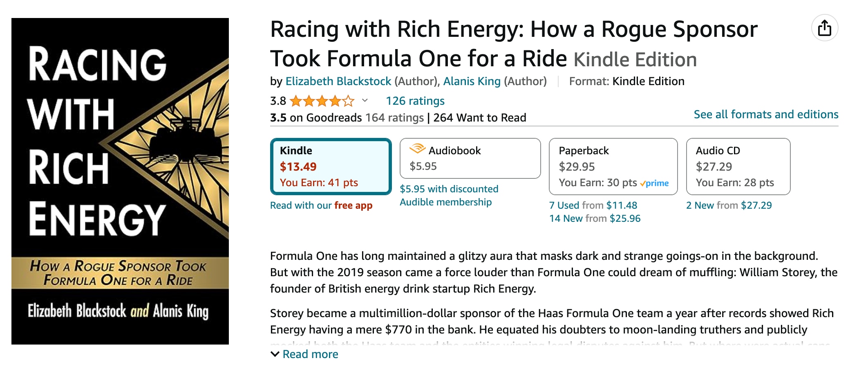This screenshot has height=365, width=868.
Task: Select the Audio CD format option
Action: [738, 167]
